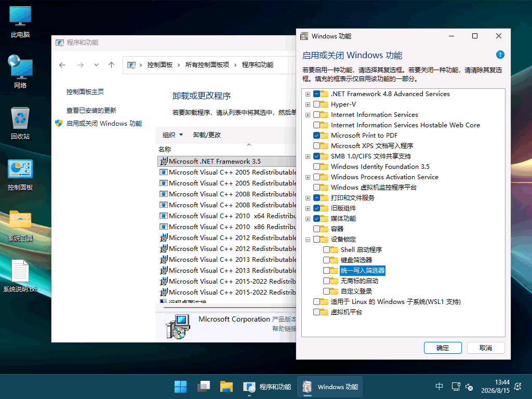
Task: Expand 打印和文件服务 node
Action: point(308,198)
